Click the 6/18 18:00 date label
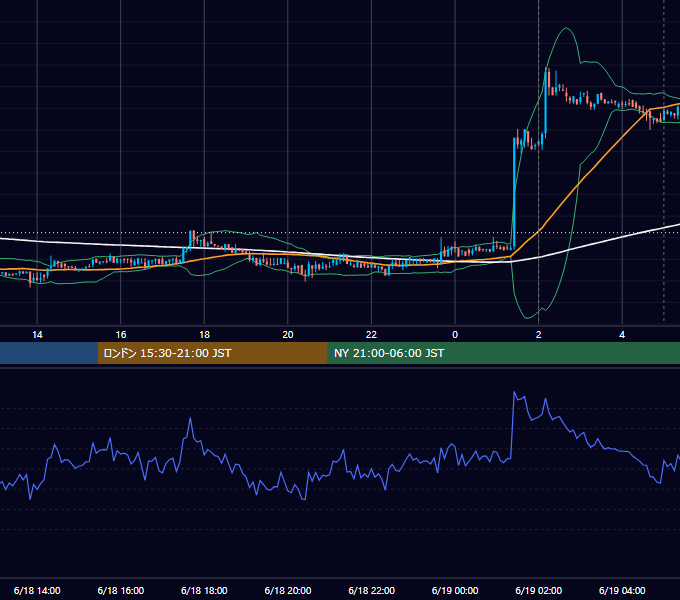 point(204,590)
